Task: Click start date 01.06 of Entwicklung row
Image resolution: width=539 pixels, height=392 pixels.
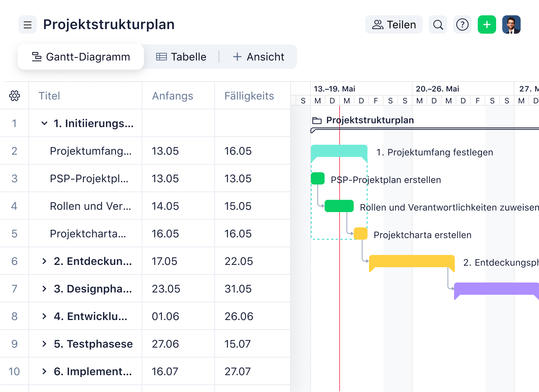Action: coord(165,316)
